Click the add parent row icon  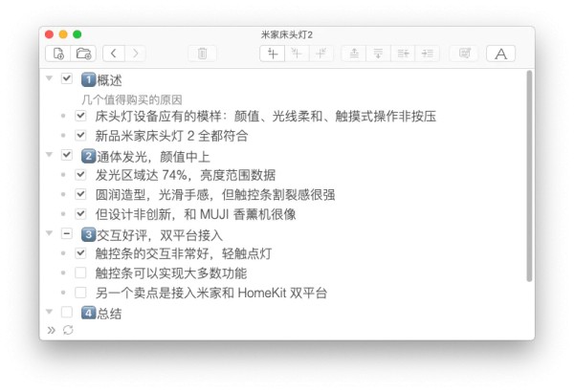(321, 54)
